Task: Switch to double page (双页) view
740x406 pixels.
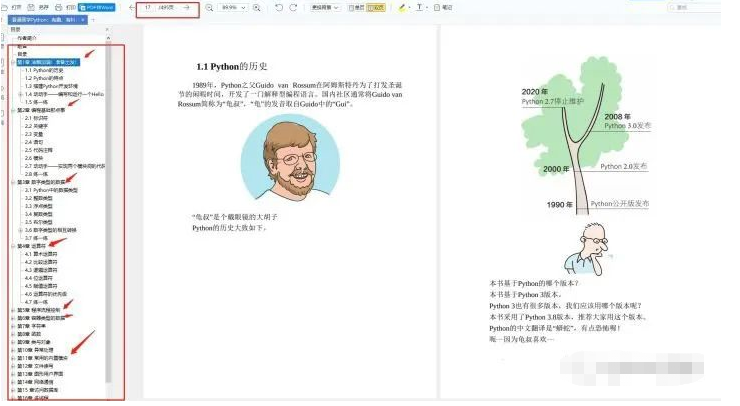Action: [376, 8]
